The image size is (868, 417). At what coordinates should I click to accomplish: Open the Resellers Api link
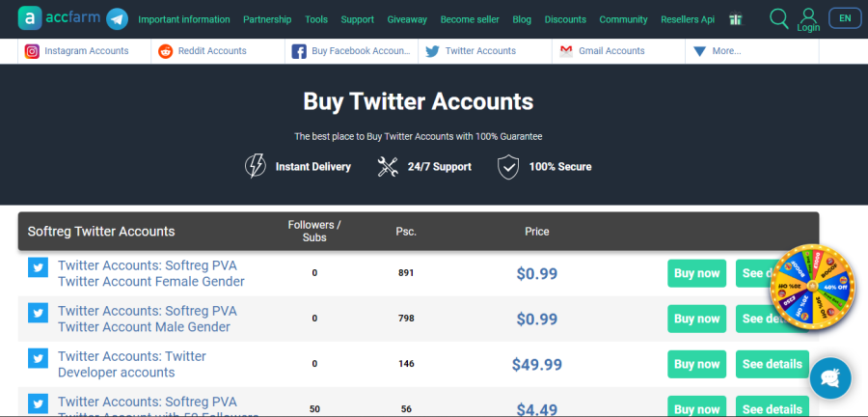pyautogui.click(x=688, y=19)
